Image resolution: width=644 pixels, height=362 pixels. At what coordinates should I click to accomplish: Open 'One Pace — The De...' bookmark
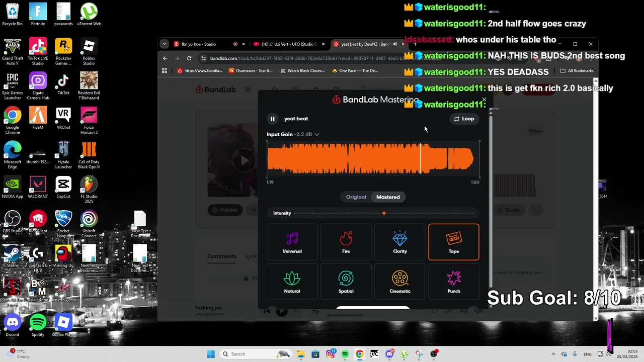(355, 71)
